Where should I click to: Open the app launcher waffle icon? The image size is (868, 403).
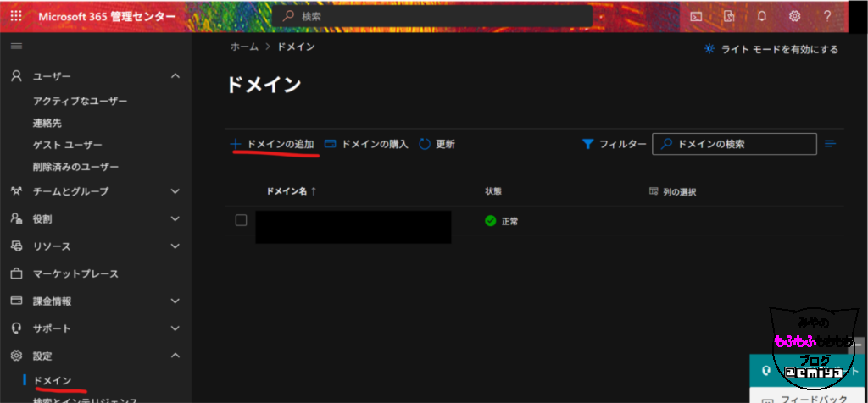click(17, 16)
